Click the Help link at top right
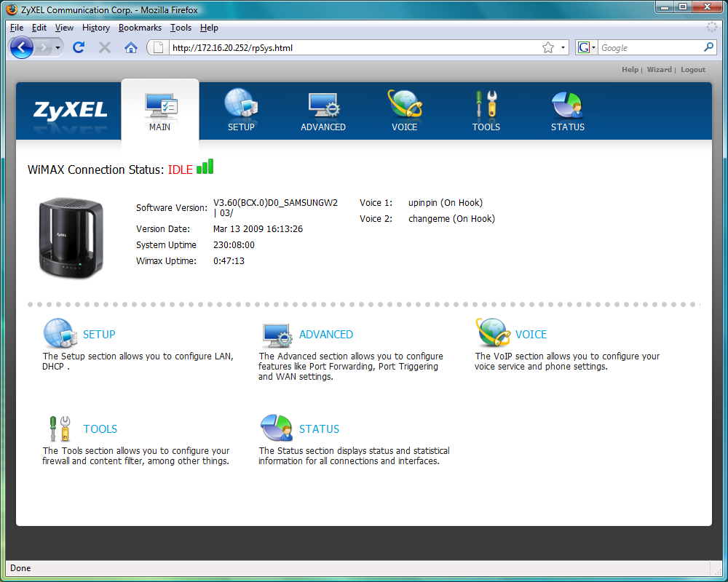728x582 pixels. click(x=630, y=69)
